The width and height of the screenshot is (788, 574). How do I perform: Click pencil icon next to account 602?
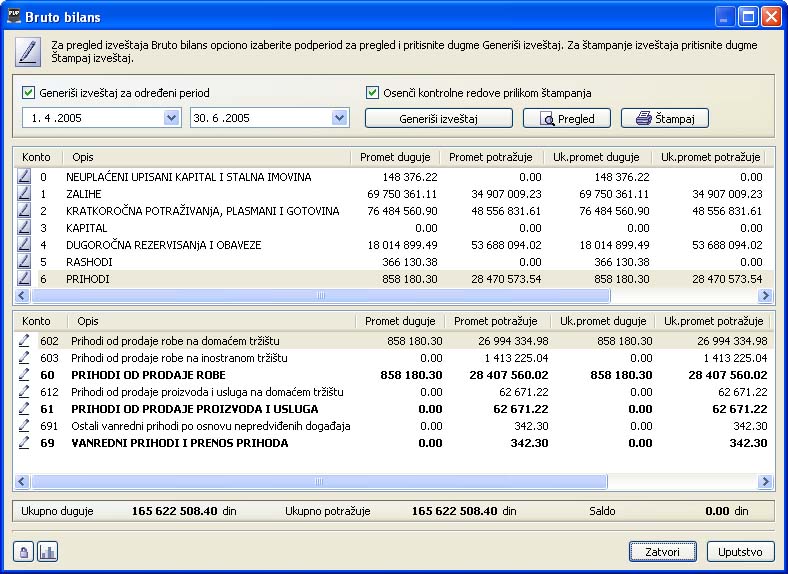coord(25,341)
